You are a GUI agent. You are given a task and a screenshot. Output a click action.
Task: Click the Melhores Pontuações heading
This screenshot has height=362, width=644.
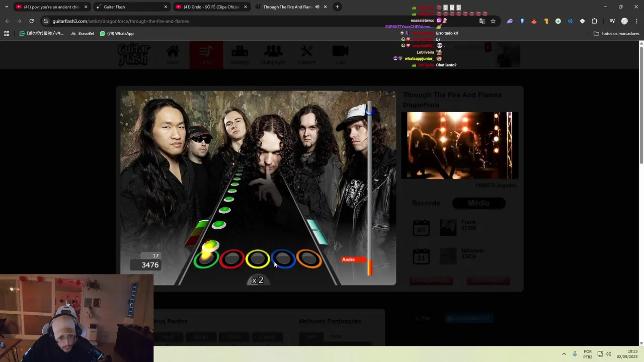coord(330,321)
